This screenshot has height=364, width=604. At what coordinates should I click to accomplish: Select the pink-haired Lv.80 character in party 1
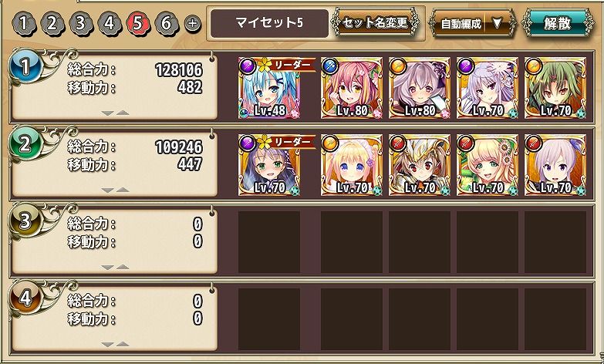(352, 88)
